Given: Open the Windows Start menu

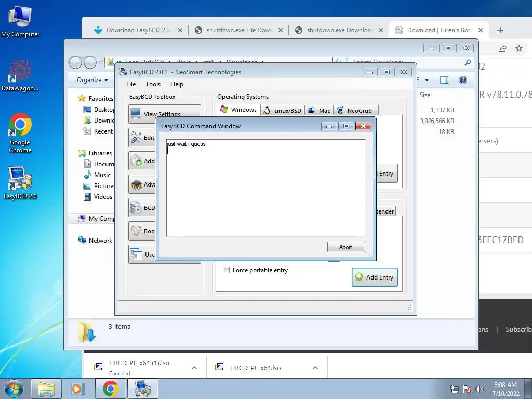Looking at the screenshot, I should coord(14,389).
